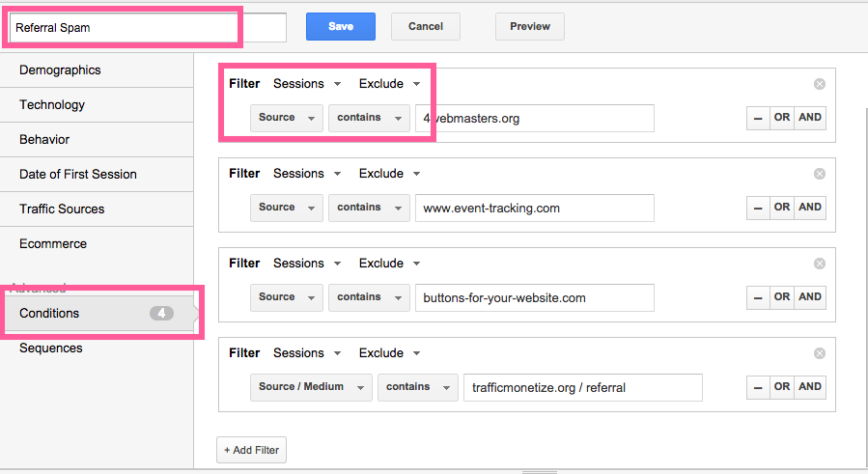The height and width of the screenshot is (474, 868).
Task: Add OR condition to trafficmonetize.org filter
Action: click(782, 387)
